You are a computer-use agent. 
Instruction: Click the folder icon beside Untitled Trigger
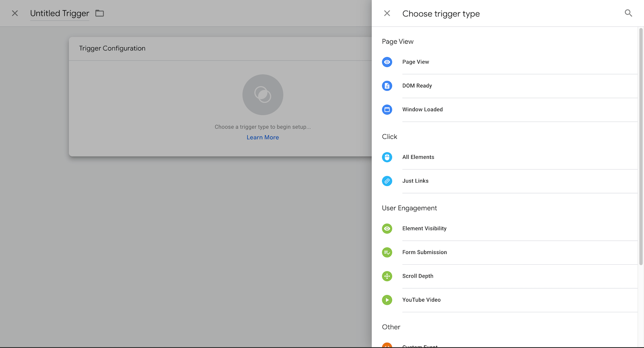(x=100, y=13)
